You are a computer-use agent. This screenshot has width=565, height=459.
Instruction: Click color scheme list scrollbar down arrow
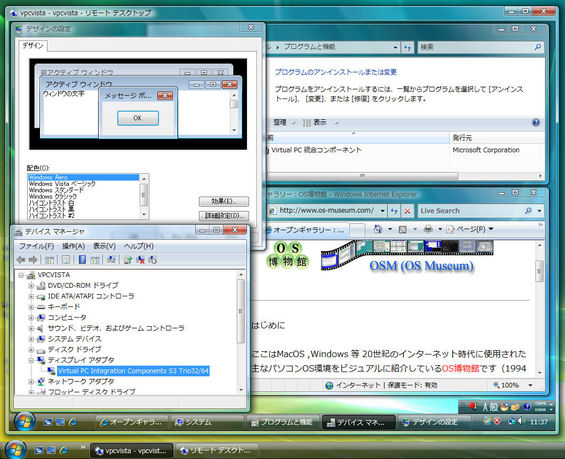[144, 214]
